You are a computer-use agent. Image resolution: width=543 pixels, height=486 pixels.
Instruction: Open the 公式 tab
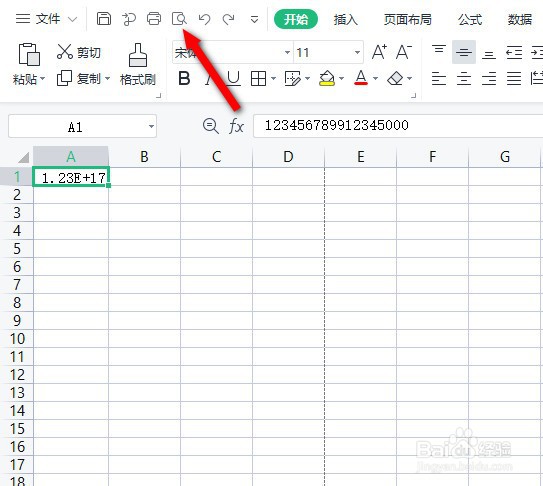[x=470, y=19]
